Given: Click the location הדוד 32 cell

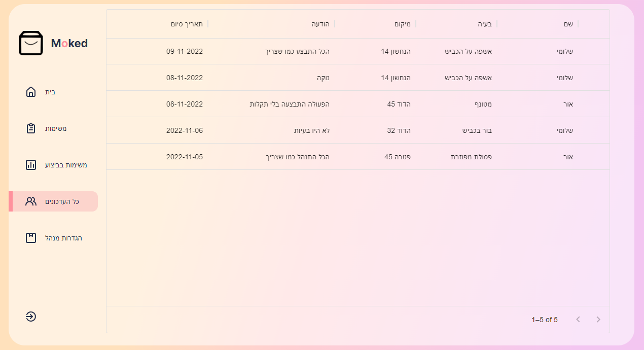Looking at the screenshot, I should (399, 130).
